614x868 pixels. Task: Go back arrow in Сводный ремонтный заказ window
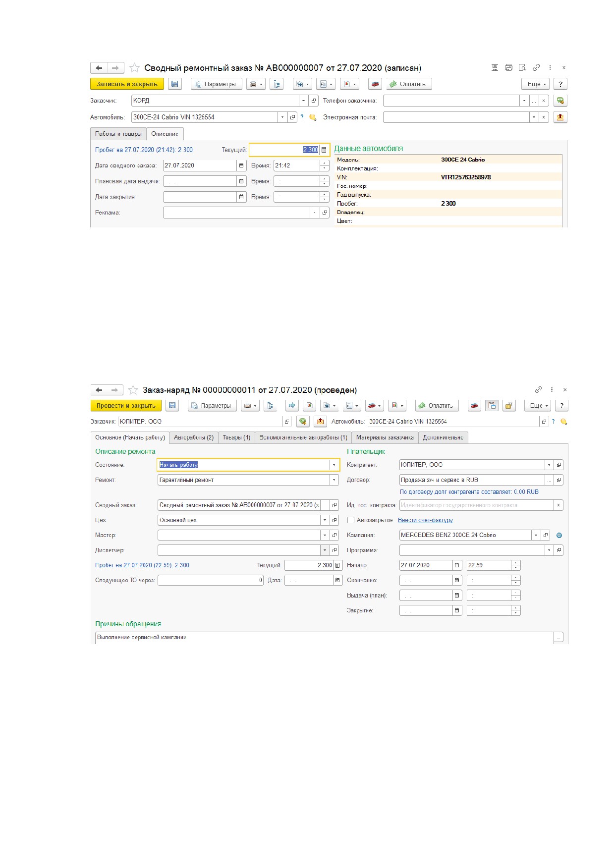[99, 68]
